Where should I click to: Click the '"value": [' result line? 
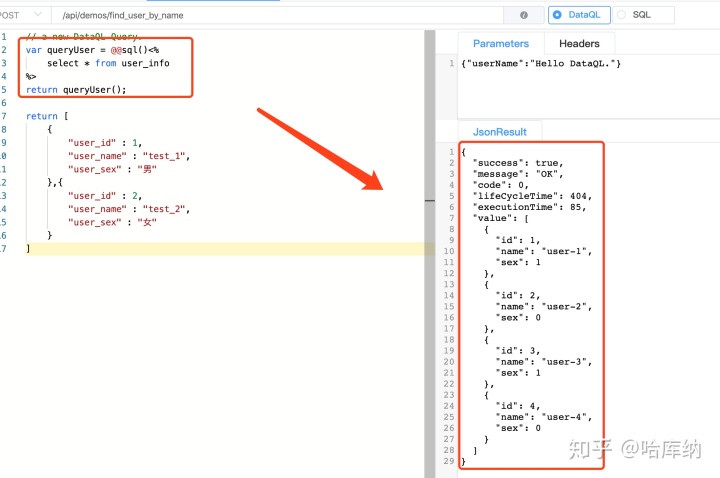point(501,218)
